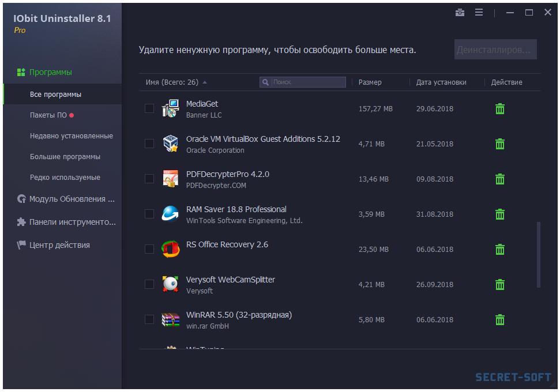The image size is (560, 392).
Task: Click the Verysoft WebCamSplitter trash icon
Action: point(500,285)
